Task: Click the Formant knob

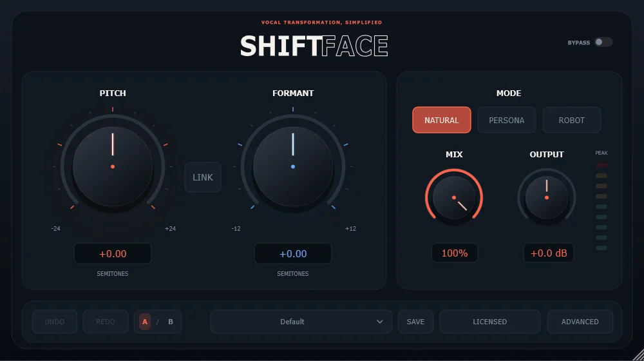Action: point(293,166)
